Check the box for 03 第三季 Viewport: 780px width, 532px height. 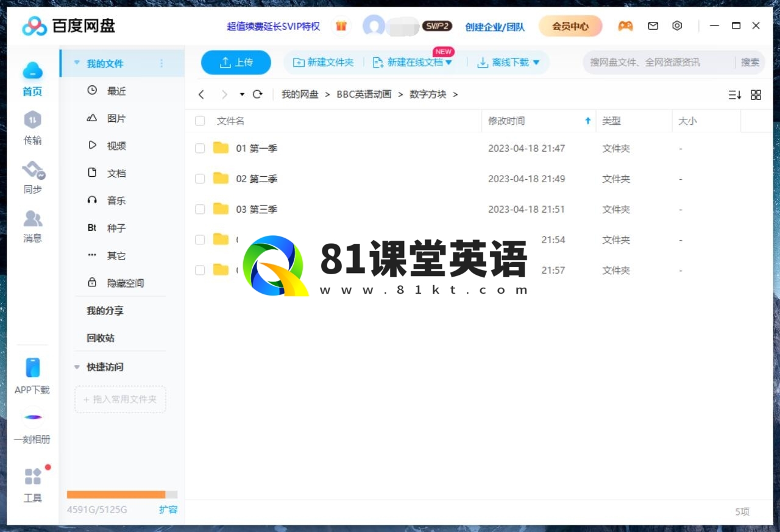click(x=200, y=209)
